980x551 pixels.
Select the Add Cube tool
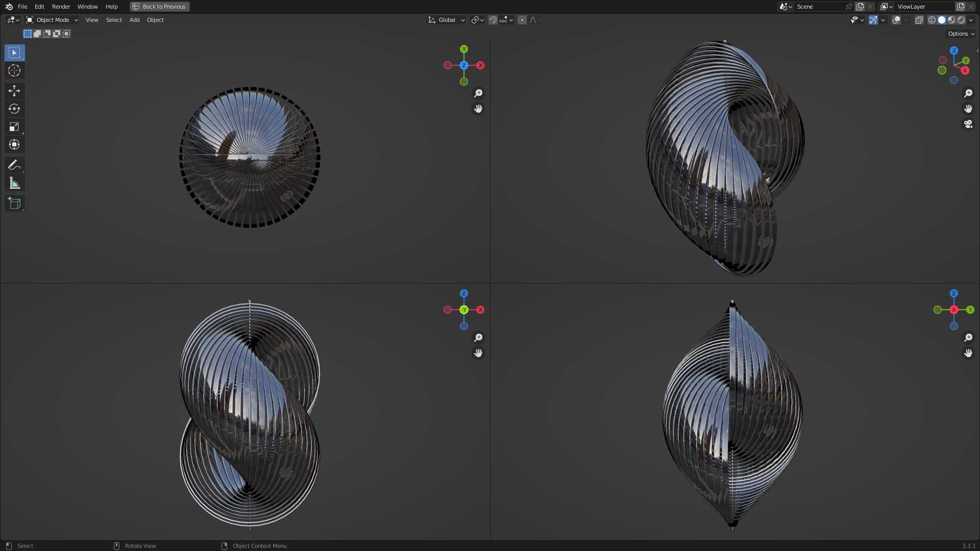14,203
